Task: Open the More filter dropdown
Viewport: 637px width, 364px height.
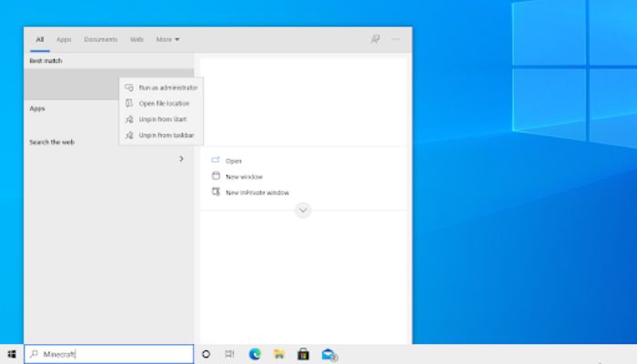Action: (x=167, y=39)
